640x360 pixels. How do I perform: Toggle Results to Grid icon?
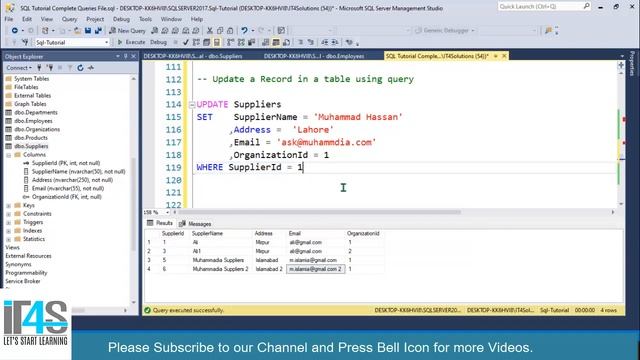point(276,42)
